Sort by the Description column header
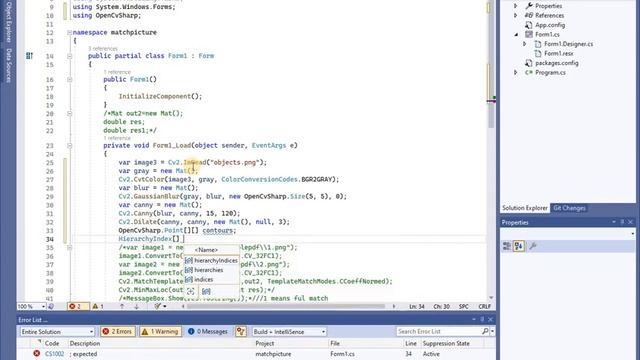Screen dimensions: 640x360 coord(84,344)
